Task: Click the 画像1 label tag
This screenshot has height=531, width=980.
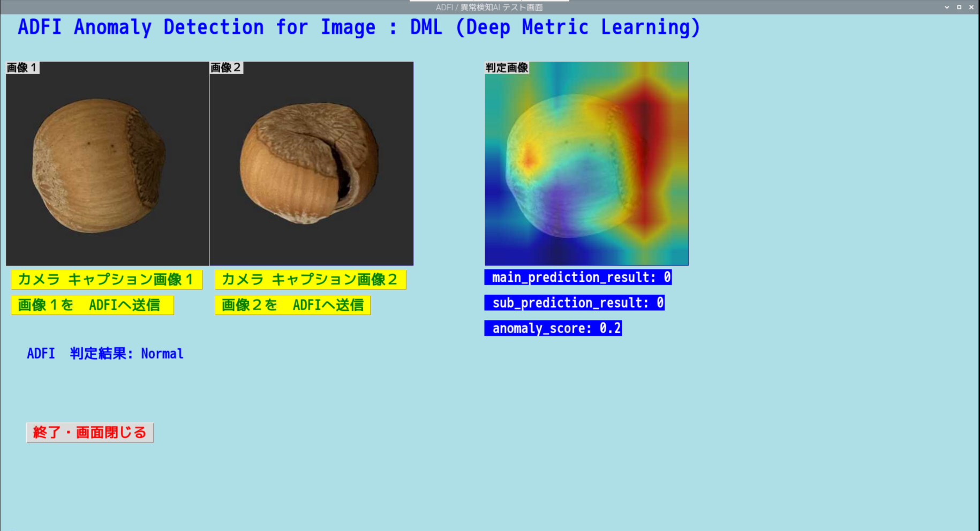Action: [22, 68]
